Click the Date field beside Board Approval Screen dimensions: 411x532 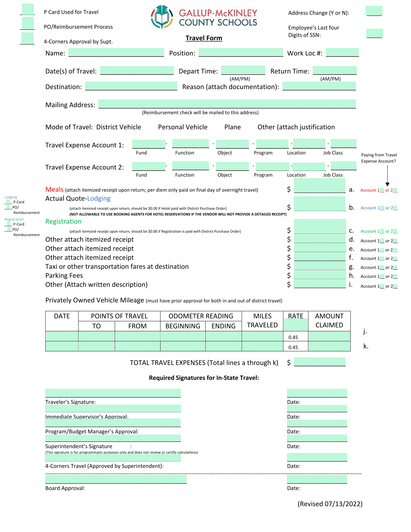317,479
